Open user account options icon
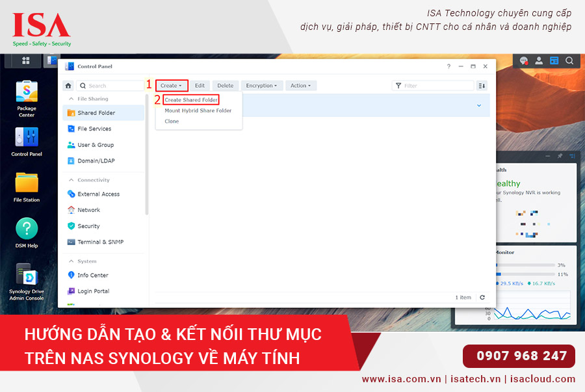 coord(539,60)
